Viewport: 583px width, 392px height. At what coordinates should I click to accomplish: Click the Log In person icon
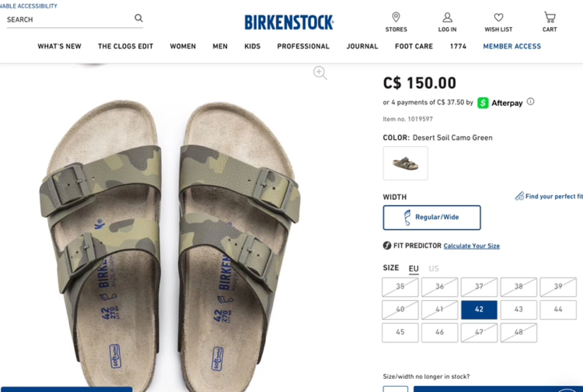447,17
